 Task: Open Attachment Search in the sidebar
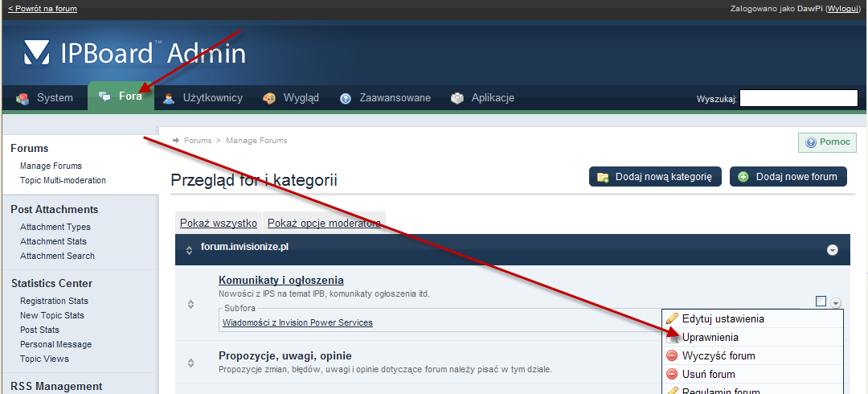pos(57,256)
